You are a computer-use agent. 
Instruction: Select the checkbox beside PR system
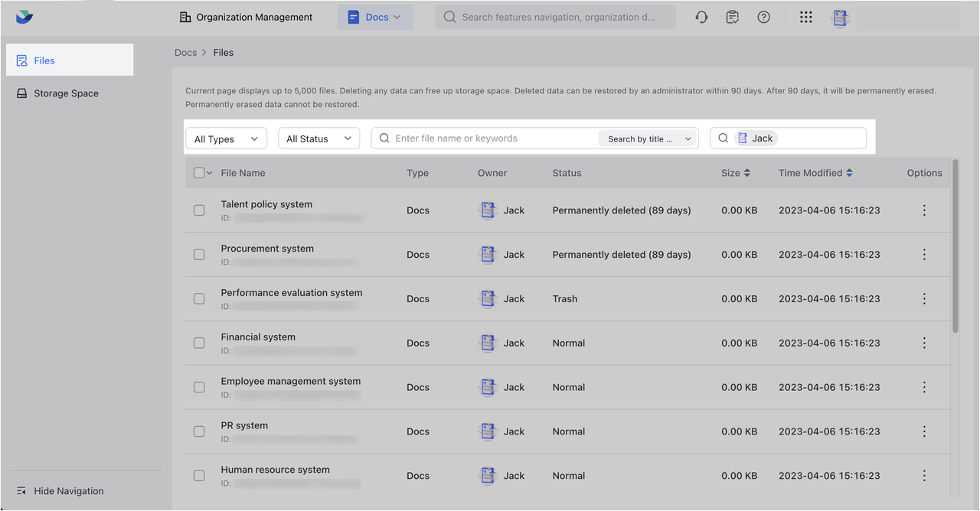coord(199,431)
